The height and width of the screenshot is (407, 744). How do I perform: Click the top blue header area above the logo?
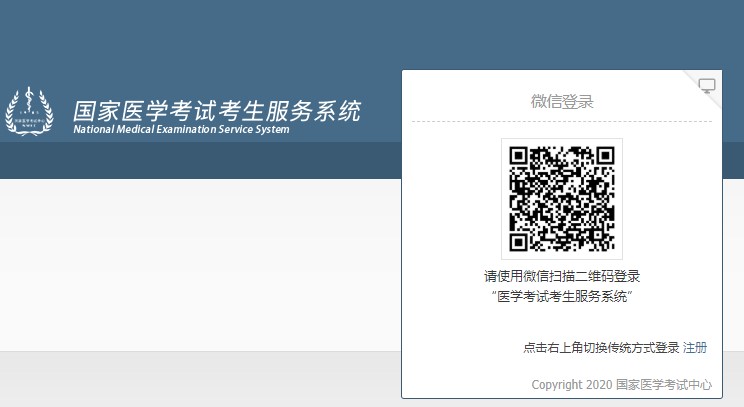[200, 40]
